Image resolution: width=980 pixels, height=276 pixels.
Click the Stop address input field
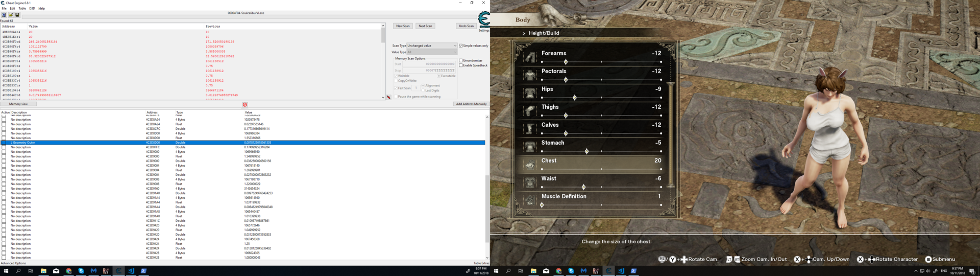click(429, 71)
